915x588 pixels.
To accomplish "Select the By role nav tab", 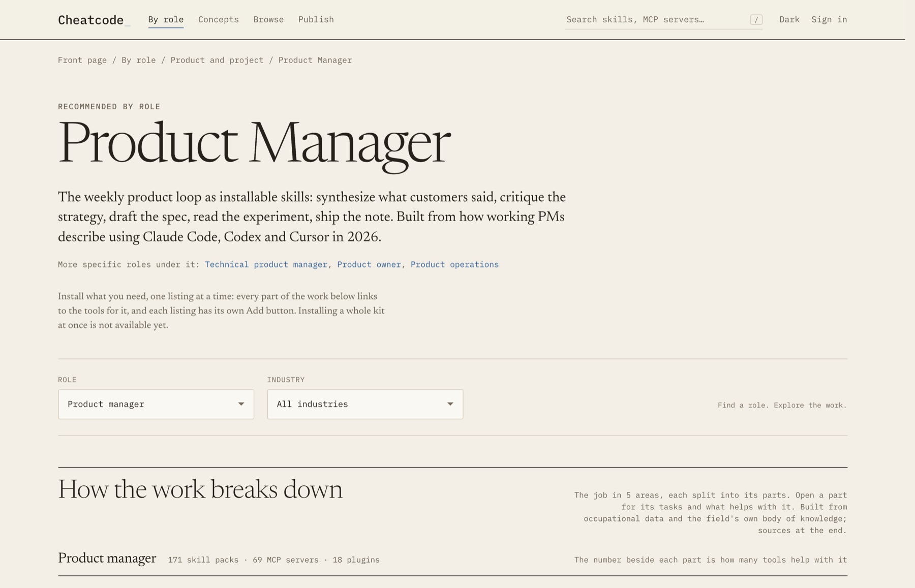I will [x=166, y=19].
